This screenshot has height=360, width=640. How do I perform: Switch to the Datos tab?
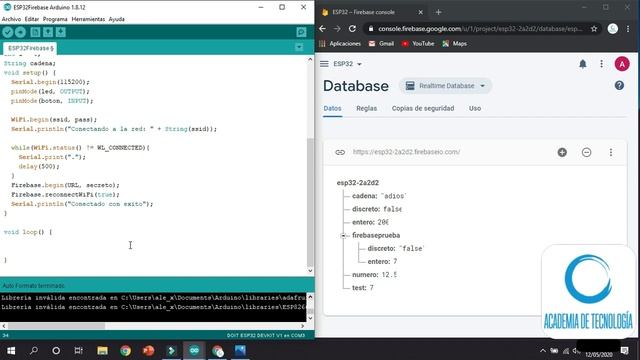[x=332, y=109]
